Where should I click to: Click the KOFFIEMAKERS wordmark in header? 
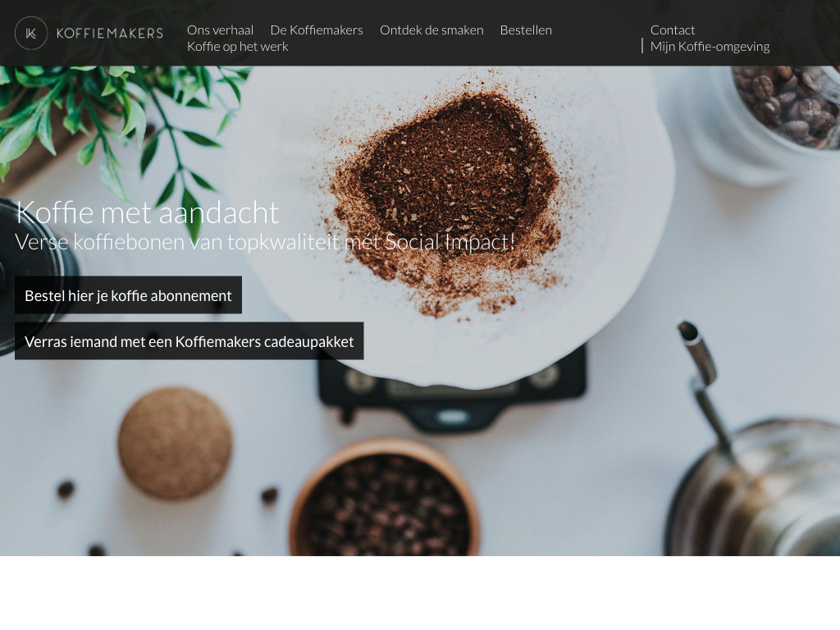pos(110,33)
